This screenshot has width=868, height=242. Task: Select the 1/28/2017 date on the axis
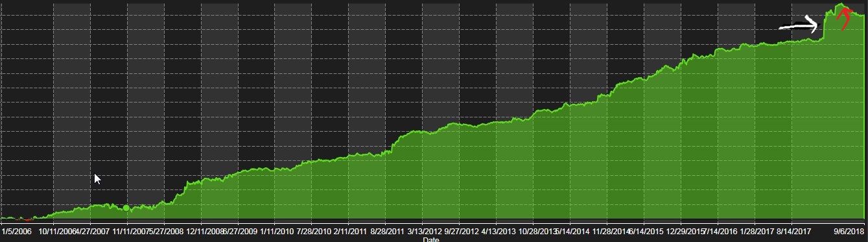point(757,231)
